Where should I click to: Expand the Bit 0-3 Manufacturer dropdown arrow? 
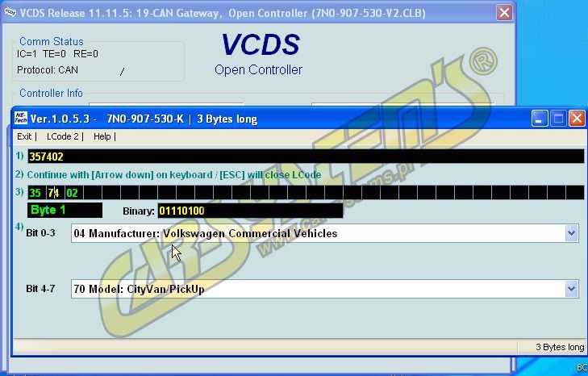click(571, 233)
